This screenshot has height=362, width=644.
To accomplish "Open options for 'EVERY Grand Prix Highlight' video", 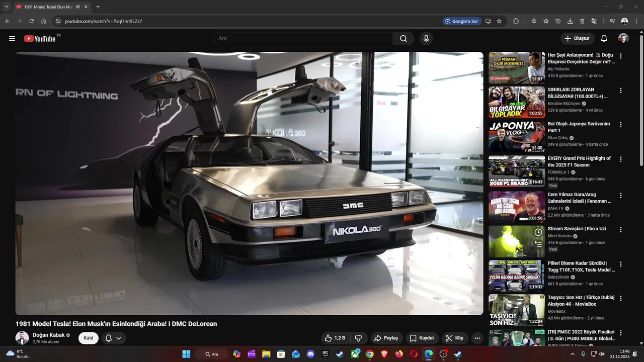I will 621,159.
